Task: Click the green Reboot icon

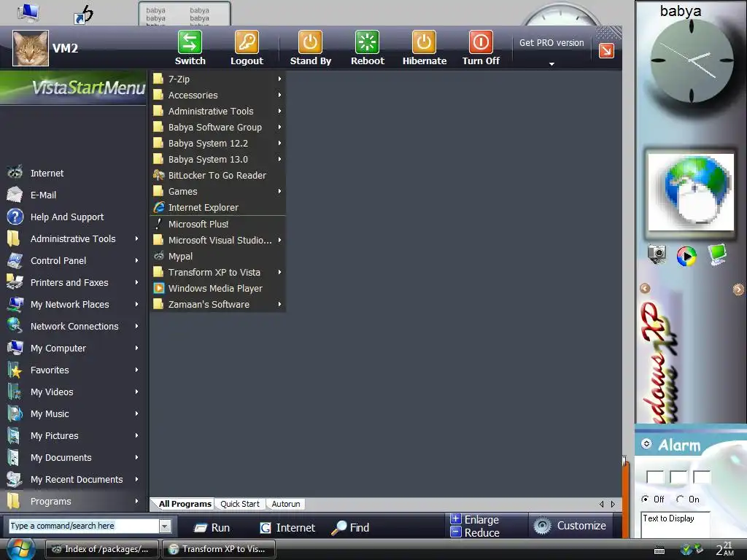Action: click(368, 42)
